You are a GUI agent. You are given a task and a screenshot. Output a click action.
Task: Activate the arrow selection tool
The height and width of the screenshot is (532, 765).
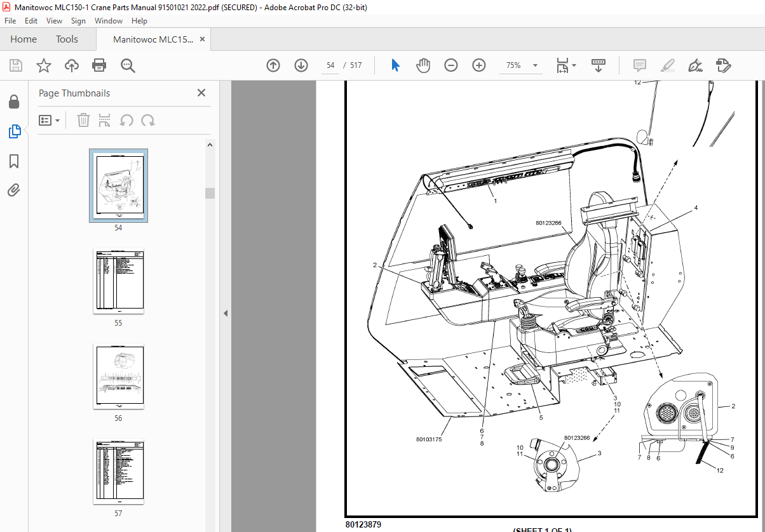tap(395, 65)
